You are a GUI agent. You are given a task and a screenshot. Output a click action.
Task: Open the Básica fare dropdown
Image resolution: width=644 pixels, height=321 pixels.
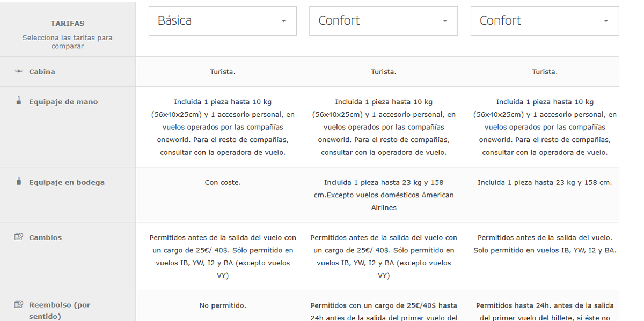tap(222, 21)
